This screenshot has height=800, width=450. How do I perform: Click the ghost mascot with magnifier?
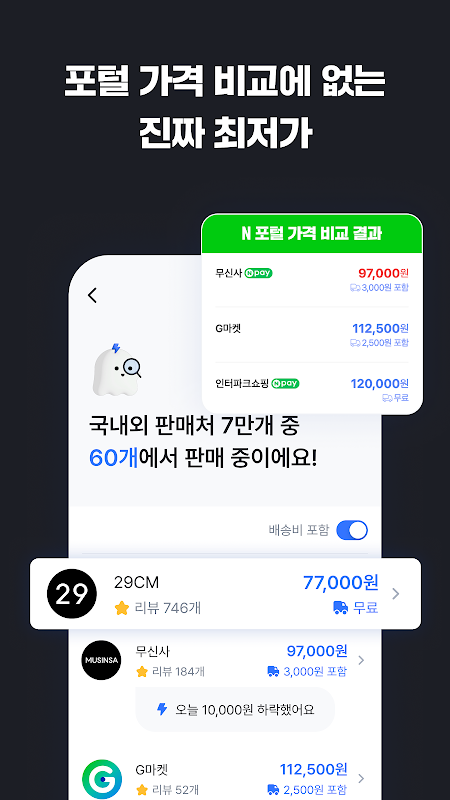pyautogui.click(x=117, y=370)
